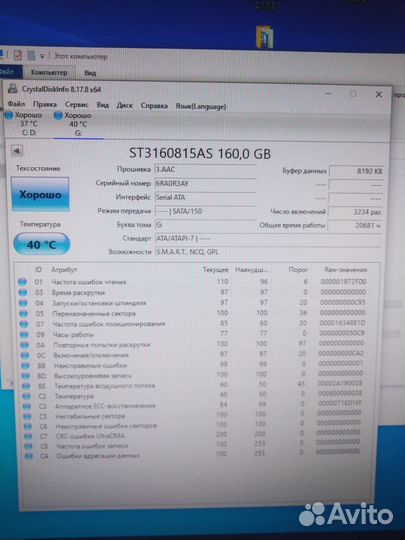Screen dimensions: 405x540
Task: Click status icon of attribute 09 Часы работы
Action: (x=24, y=334)
